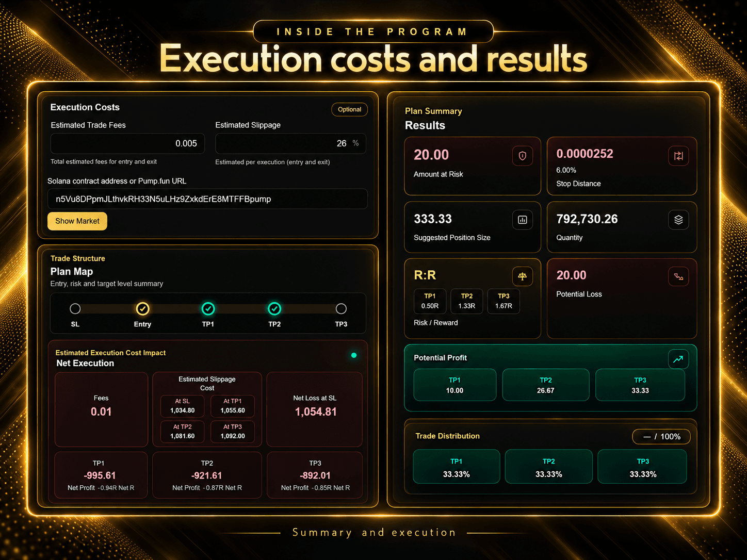Click the TP1 10.00 Potential Profit tile
Screen dimensions: 747x560
pos(454,385)
